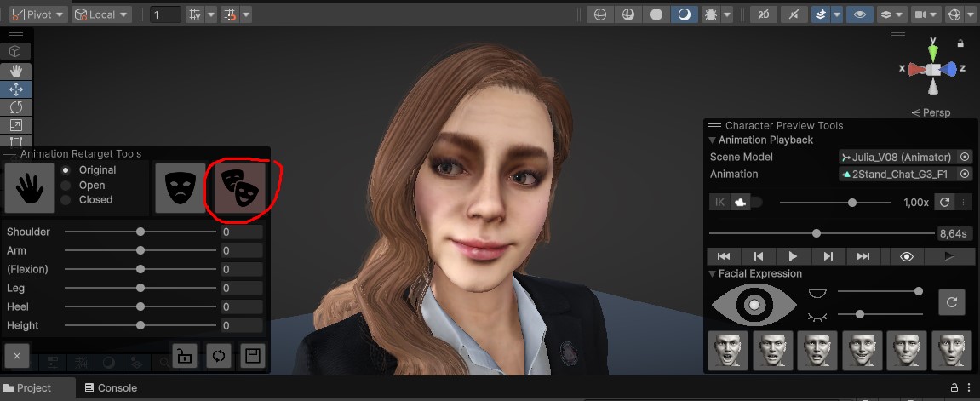Click the refresh arrows button in Retarget Tools
This screenshot has height=401, width=980.
click(218, 356)
